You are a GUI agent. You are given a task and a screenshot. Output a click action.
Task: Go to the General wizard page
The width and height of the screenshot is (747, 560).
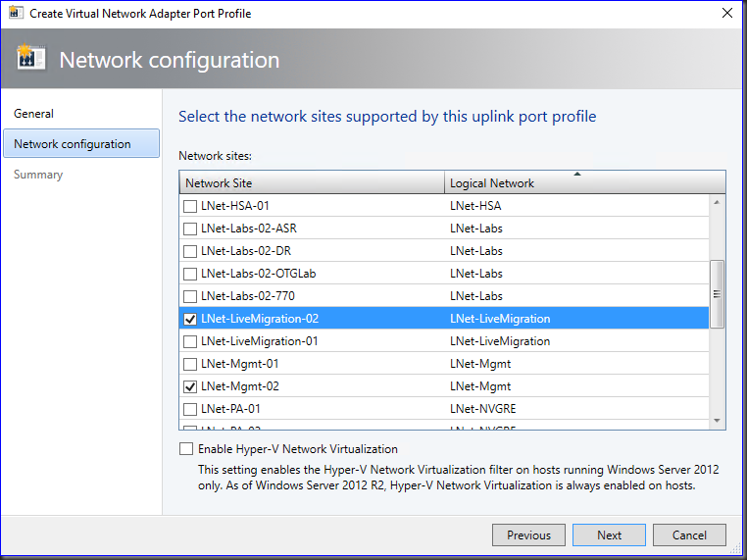pos(34,114)
